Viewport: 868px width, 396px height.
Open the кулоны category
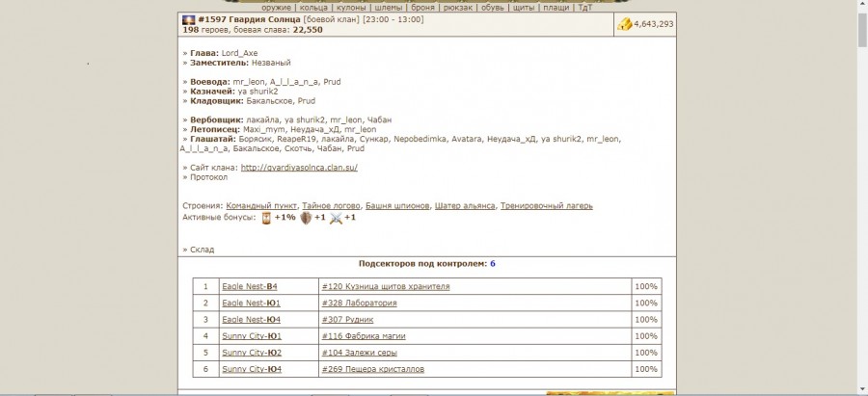(x=351, y=8)
